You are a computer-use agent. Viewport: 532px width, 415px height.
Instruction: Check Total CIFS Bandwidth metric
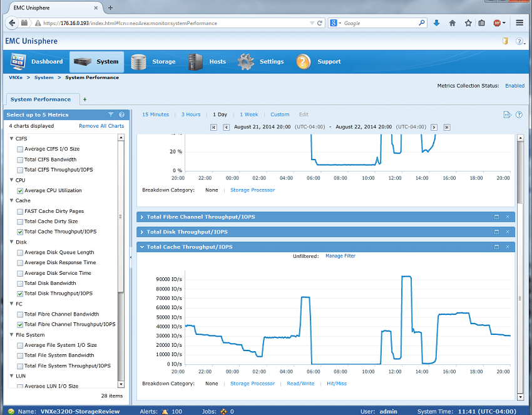pyautogui.click(x=20, y=160)
